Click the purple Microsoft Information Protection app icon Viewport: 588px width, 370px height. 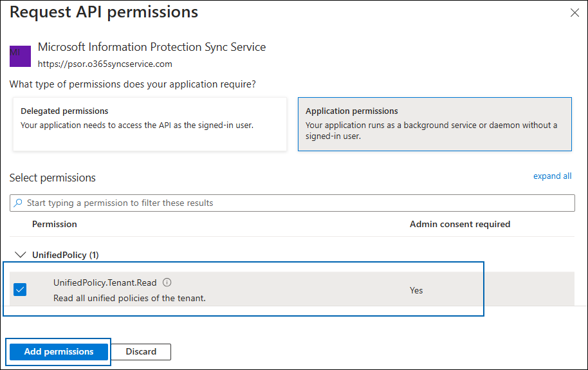(x=20, y=56)
